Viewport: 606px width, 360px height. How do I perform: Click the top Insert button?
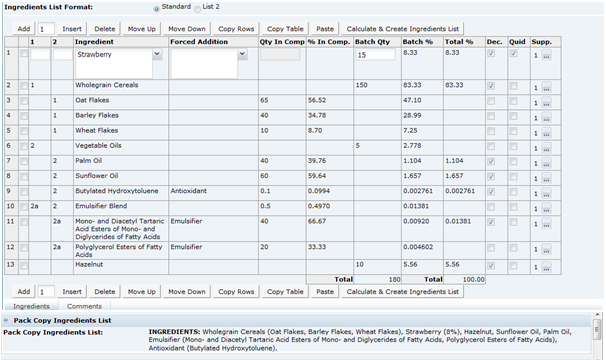click(72, 29)
